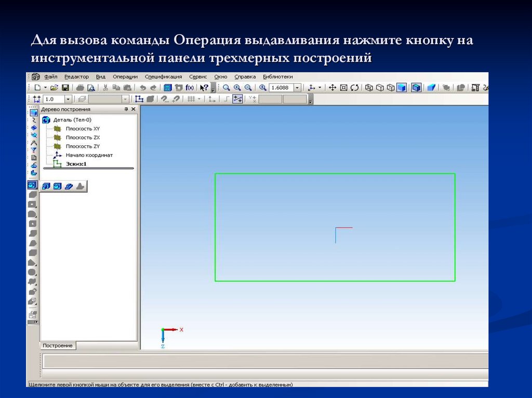Switch to wireframe display mode
The height and width of the screenshot is (398, 532).
pyautogui.click(x=369, y=88)
